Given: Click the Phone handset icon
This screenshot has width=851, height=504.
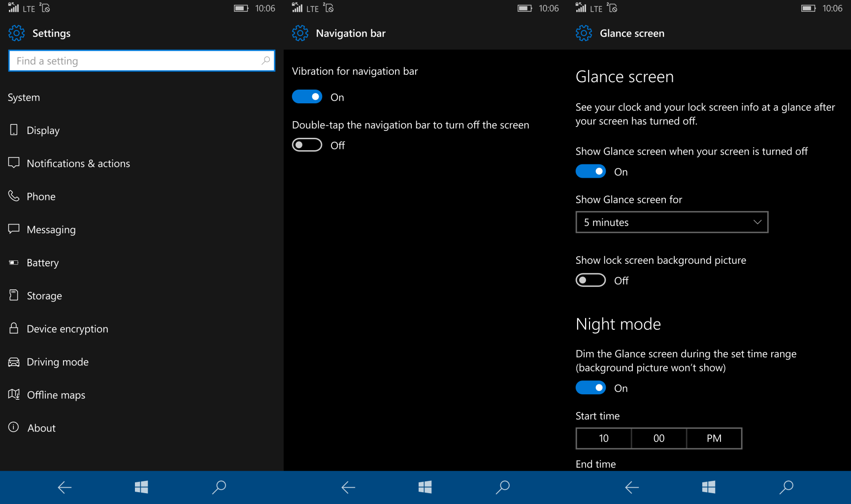Looking at the screenshot, I should click(x=14, y=196).
